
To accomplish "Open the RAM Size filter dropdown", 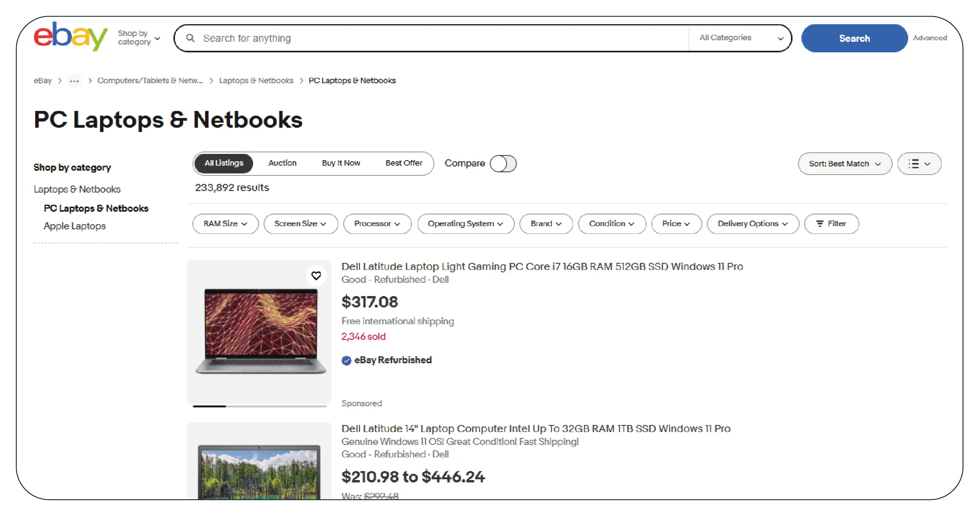I will pos(225,224).
